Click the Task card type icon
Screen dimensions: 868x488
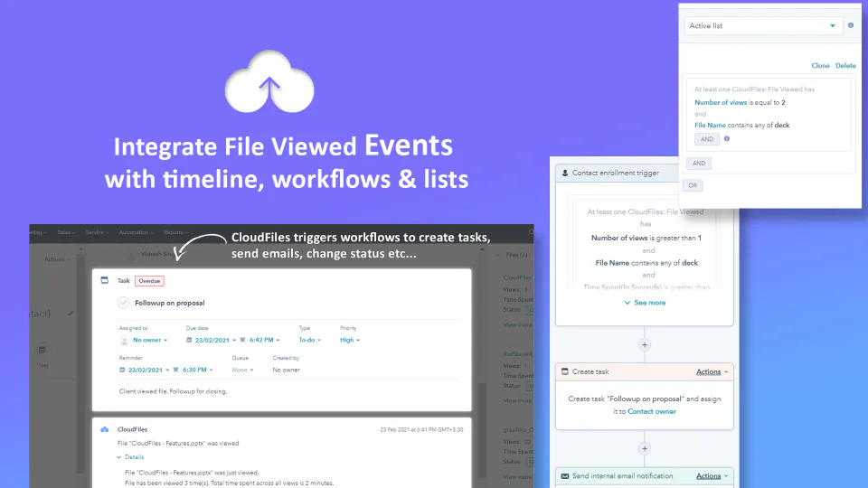point(105,280)
